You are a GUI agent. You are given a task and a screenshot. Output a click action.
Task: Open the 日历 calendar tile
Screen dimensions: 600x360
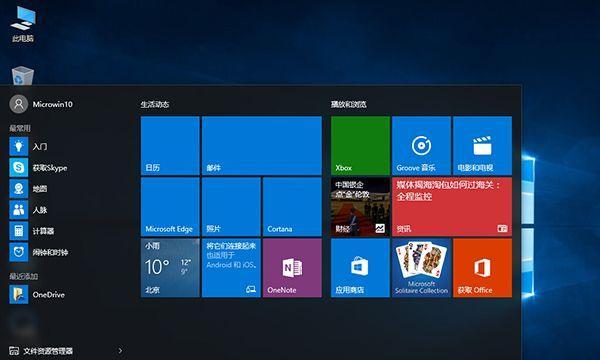(x=170, y=146)
